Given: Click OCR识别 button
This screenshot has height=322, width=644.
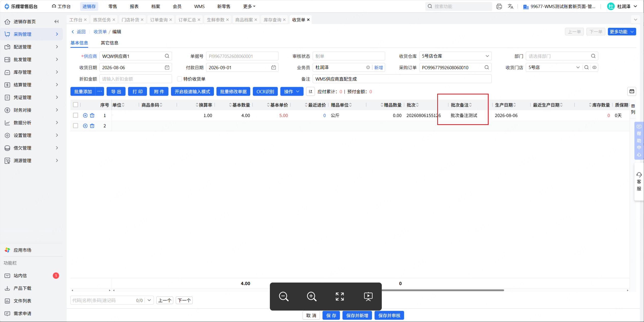Looking at the screenshot, I should (265, 92).
